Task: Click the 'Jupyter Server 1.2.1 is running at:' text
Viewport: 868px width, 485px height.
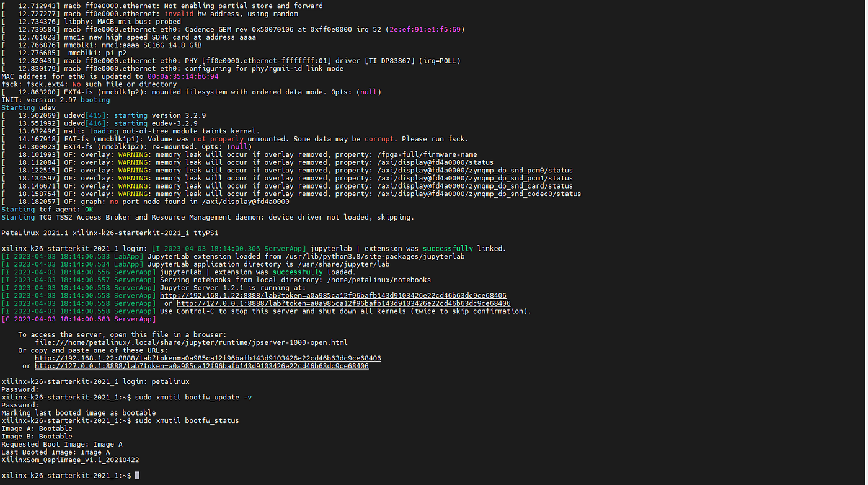Action: (x=232, y=288)
